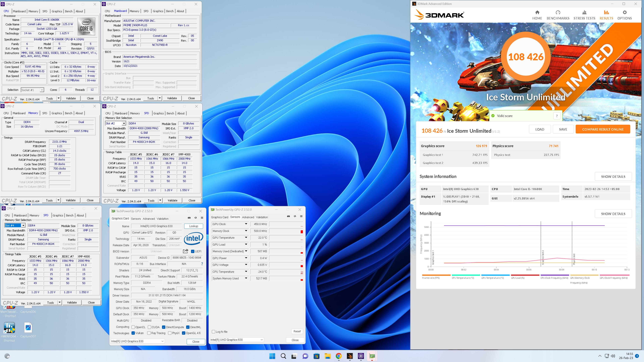Click the question mark beside Valid score

557,116
